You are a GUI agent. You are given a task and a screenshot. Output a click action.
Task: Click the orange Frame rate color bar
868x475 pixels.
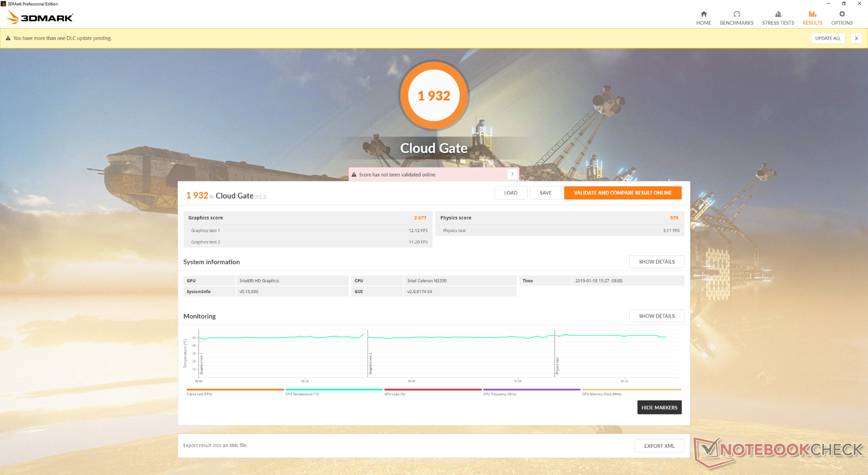235,389
